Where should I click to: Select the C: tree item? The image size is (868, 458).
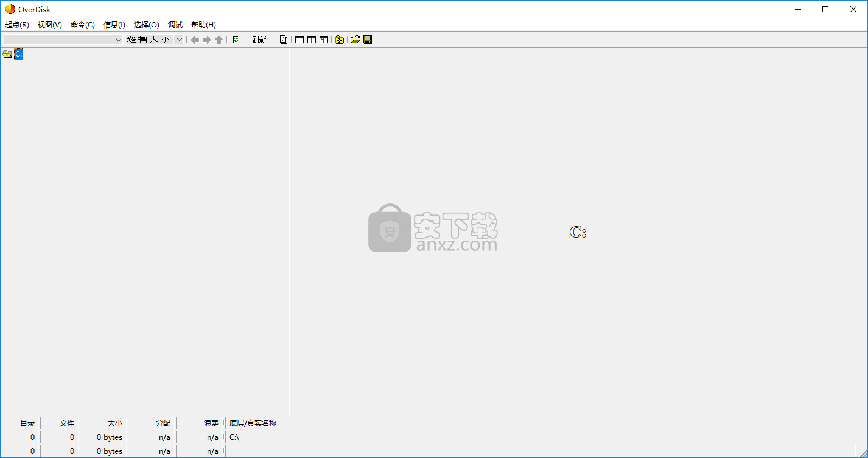[19, 54]
